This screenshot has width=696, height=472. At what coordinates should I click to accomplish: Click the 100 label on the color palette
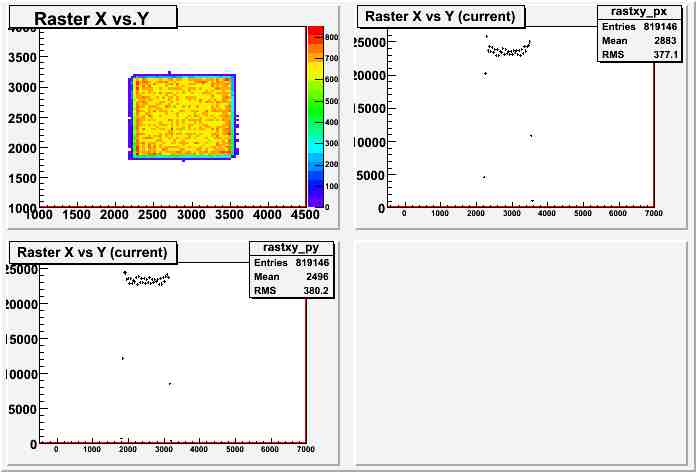332,186
